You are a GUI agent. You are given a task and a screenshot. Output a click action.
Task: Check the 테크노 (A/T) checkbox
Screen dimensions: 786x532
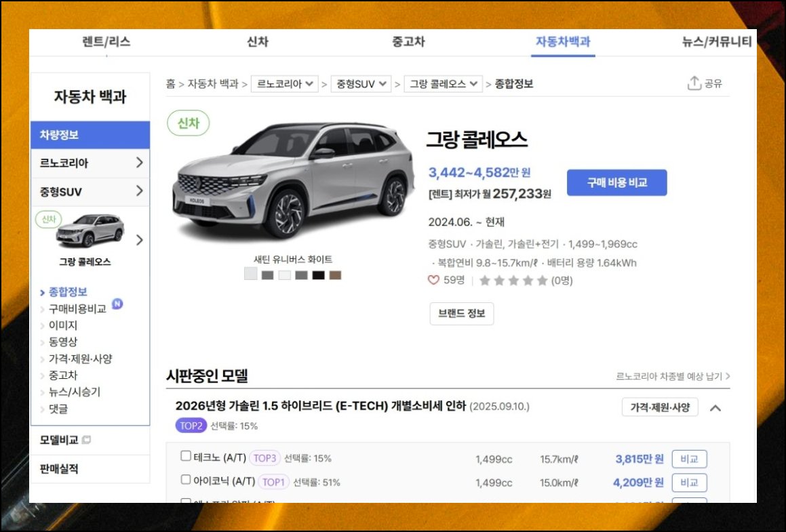(186, 456)
